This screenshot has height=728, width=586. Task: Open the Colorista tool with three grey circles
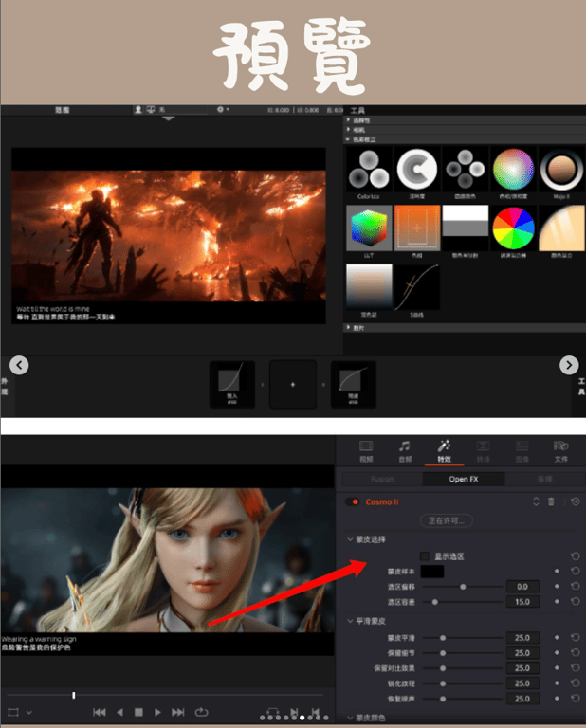coord(369,170)
